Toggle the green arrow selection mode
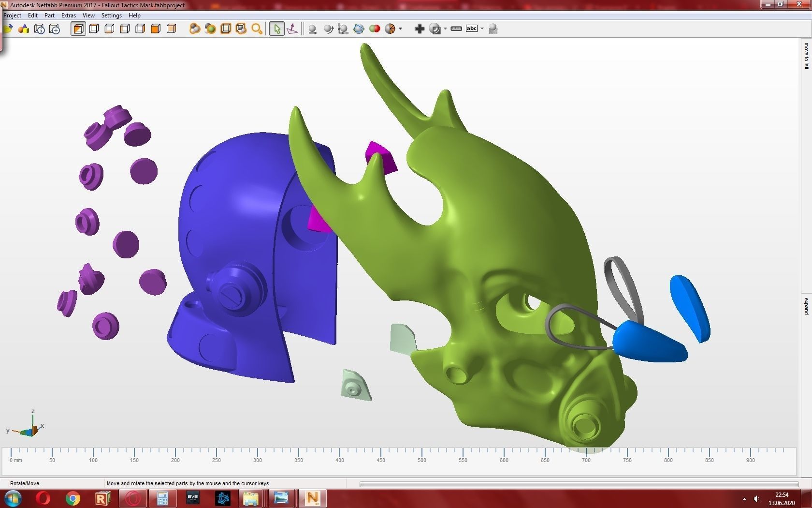812x508 pixels. click(277, 29)
